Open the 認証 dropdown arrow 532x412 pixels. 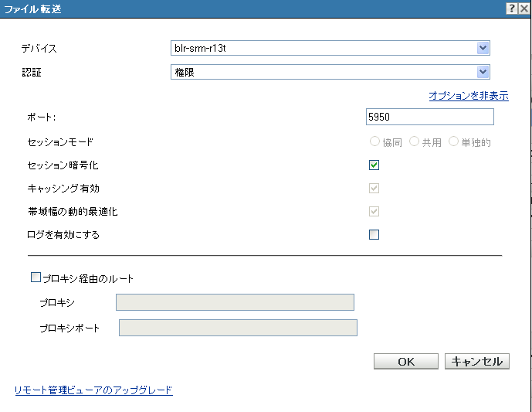click(483, 72)
